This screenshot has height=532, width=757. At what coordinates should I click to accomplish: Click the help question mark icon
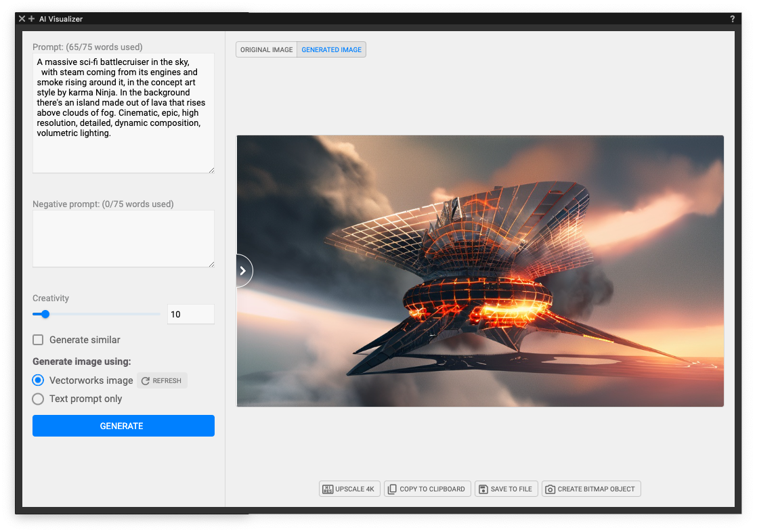[732, 19]
